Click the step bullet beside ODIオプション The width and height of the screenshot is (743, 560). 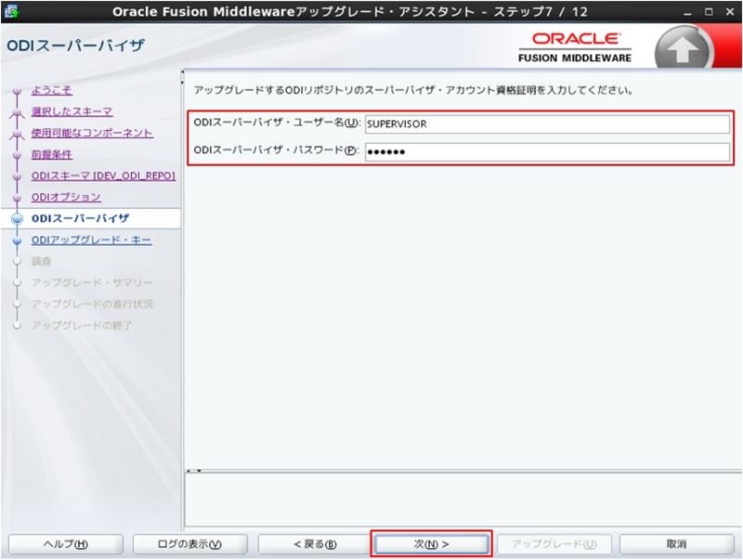click(18, 198)
